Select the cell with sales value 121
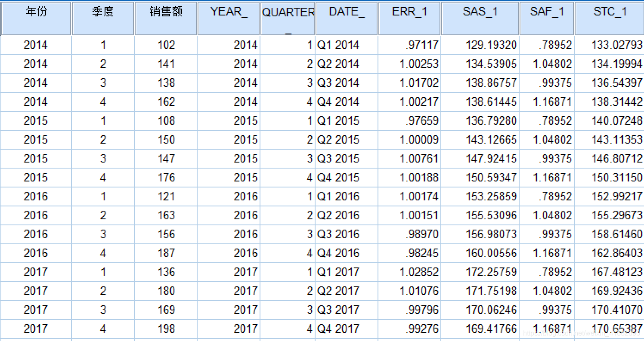Viewport: 644px width, 341px height. [x=166, y=197]
